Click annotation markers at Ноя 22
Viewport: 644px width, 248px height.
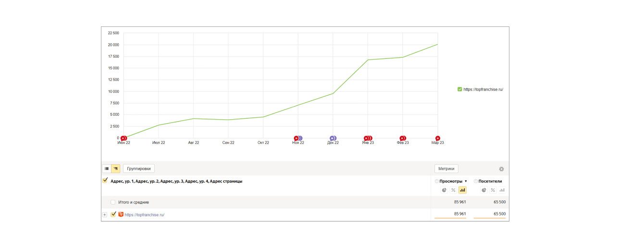[x=298, y=138]
